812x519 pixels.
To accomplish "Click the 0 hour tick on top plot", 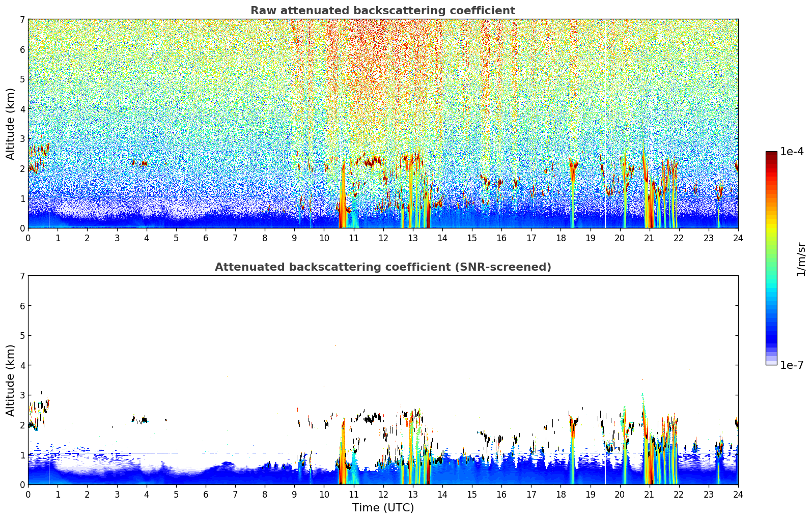I will (x=28, y=238).
